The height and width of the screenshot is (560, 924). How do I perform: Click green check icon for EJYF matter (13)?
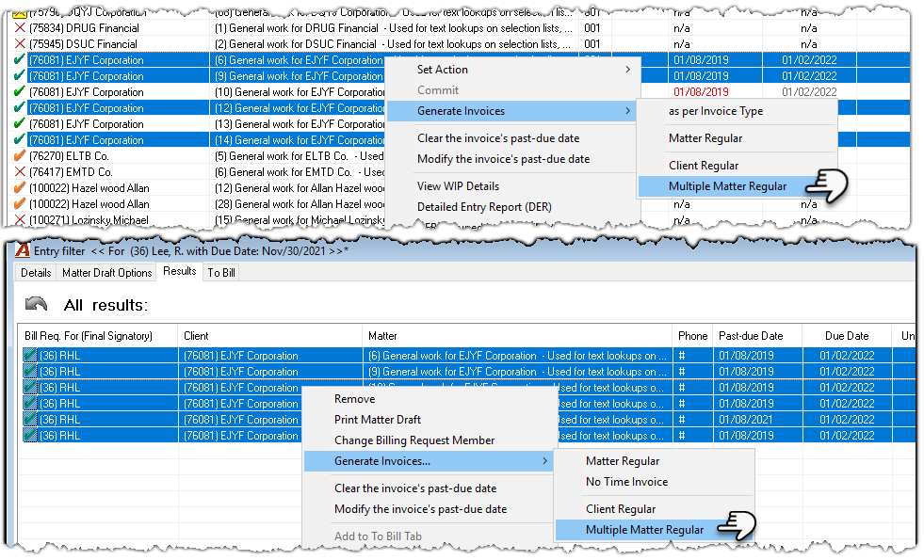20,123
